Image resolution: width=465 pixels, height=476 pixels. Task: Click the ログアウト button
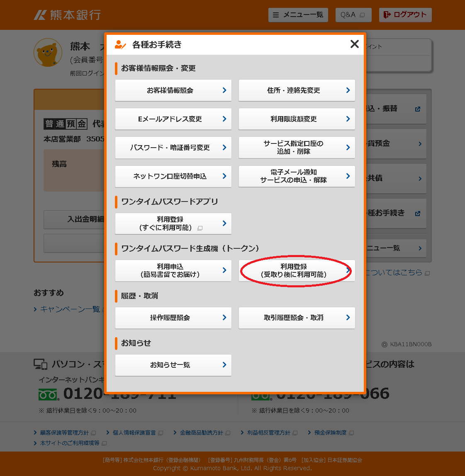(405, 15)
